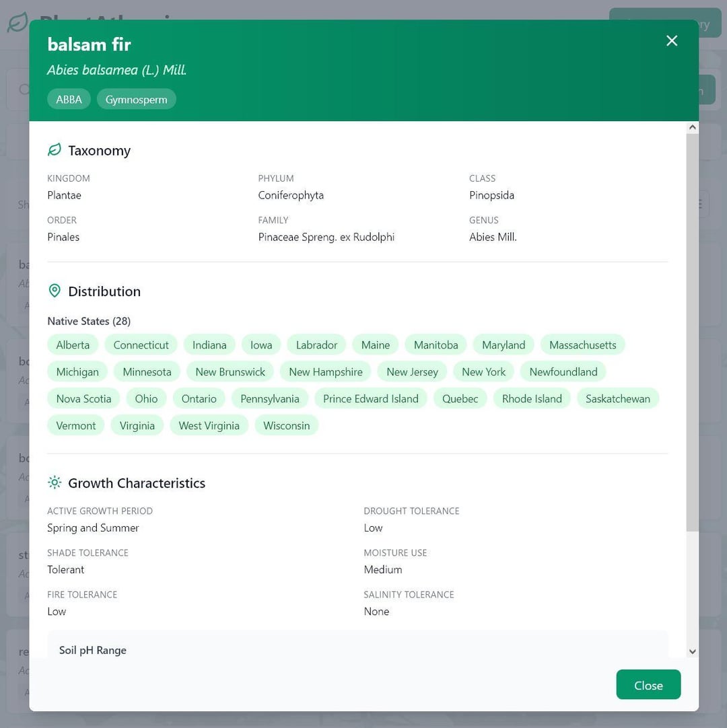The width and height of the screenshot is (727, 728).
Task: Click the scrollbar down arrow in dialog
Action: (692, 651)
